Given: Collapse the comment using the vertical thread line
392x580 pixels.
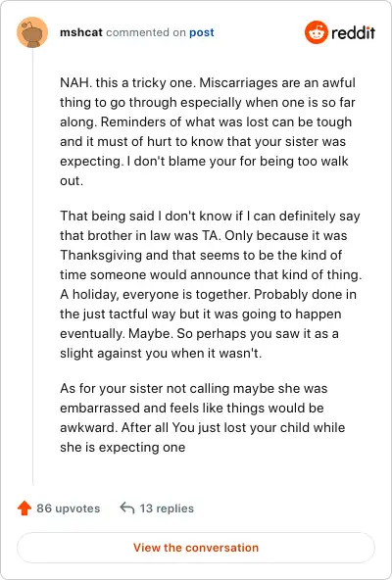Looking at the screenshot, I should (x=32, y=267).
